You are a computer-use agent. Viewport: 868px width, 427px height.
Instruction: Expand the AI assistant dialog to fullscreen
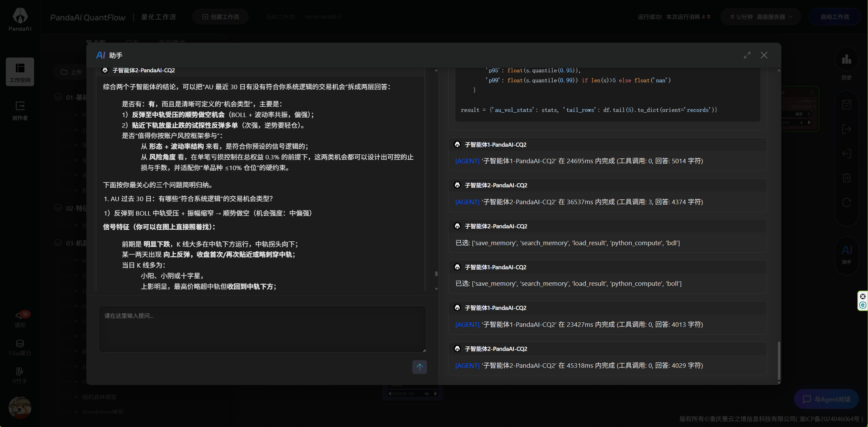coord(747,55)
